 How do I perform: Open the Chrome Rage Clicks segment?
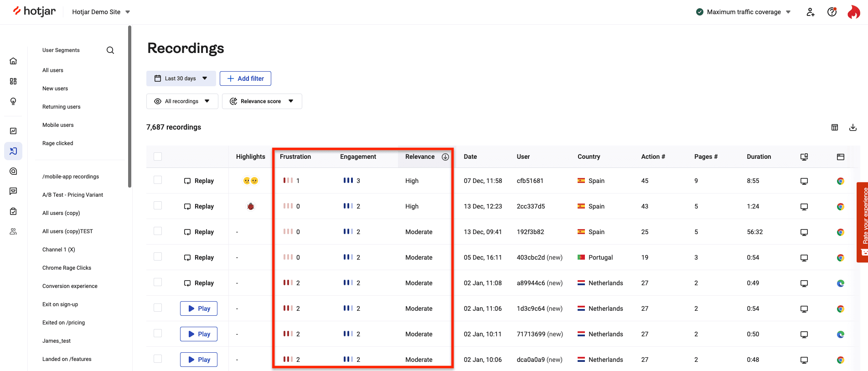click(x=67, y=268)
